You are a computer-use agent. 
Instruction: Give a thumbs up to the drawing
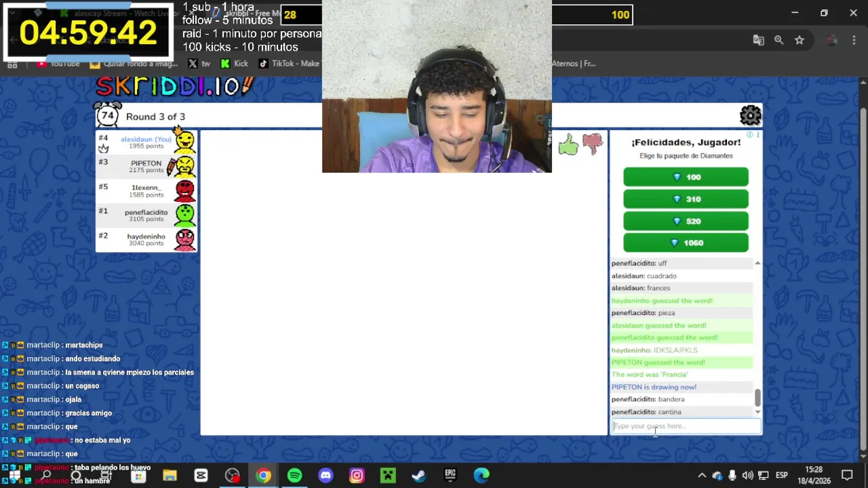pos(568,144)
